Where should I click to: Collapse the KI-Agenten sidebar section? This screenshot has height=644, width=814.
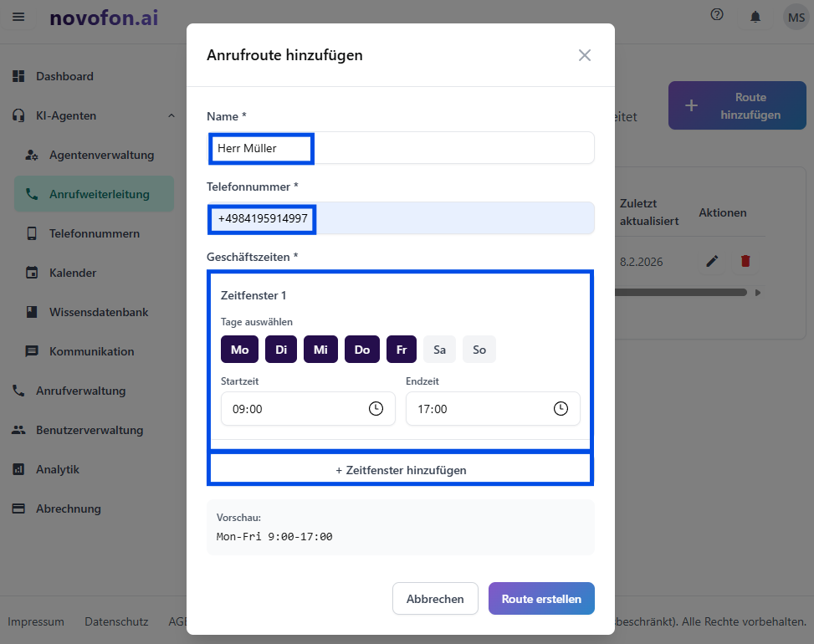(171, 115)
